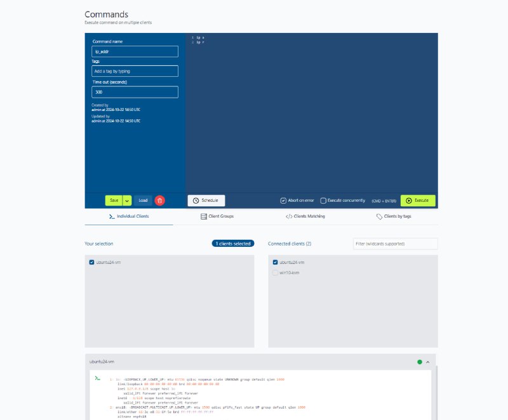Click the client Filter wildcards field
Screen dimensions: 508x420
click(x=395, y=244)
